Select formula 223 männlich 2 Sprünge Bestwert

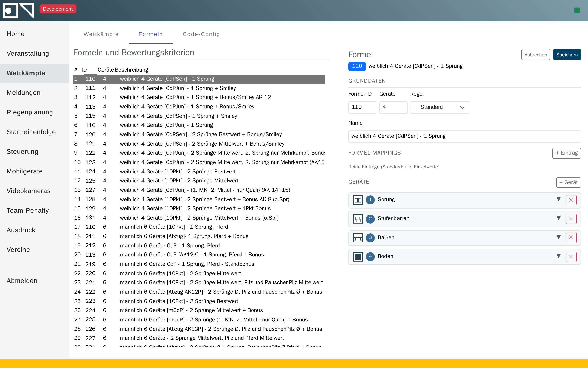(199, 301)
